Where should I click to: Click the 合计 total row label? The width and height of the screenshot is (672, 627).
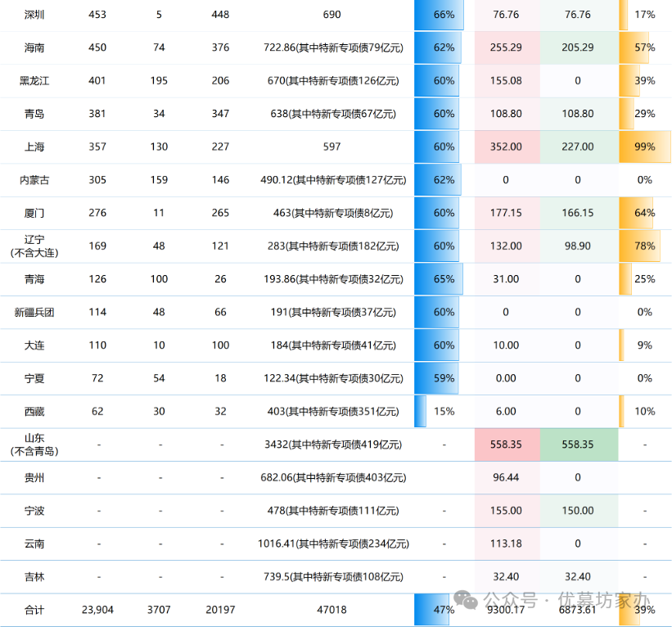[x=34, y=610]
